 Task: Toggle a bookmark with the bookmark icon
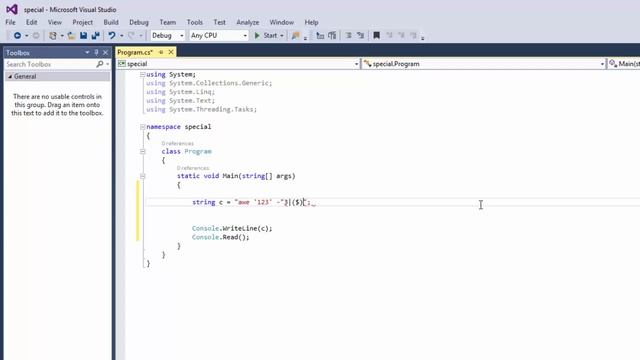(376, 36)
